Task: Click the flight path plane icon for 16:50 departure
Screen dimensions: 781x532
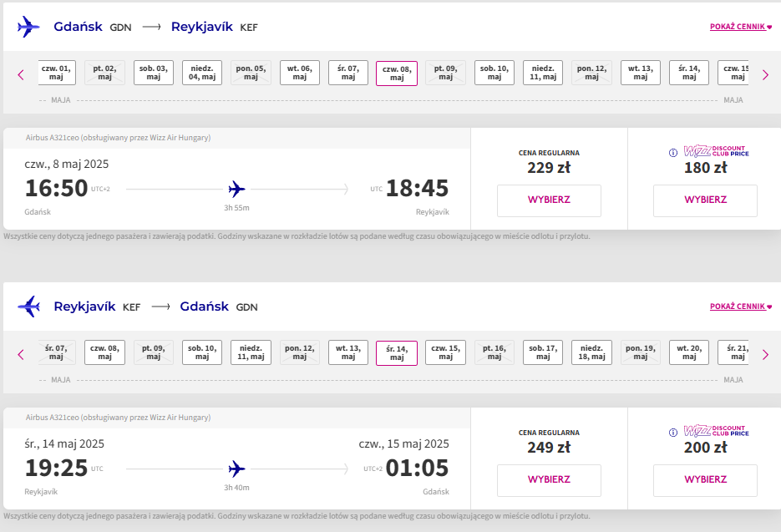Action: pos(236,190)
